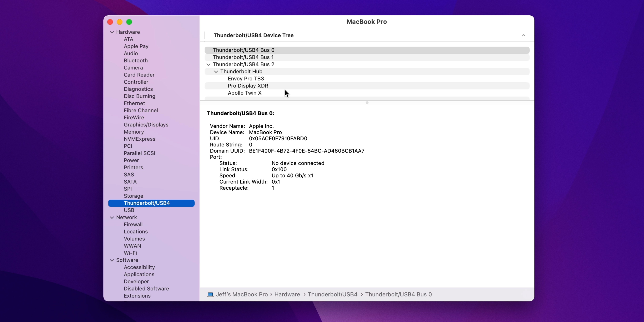This screenshot has height=322, width=644.
Task: Click the device tree column sort chevron
Action: (523, 36)
